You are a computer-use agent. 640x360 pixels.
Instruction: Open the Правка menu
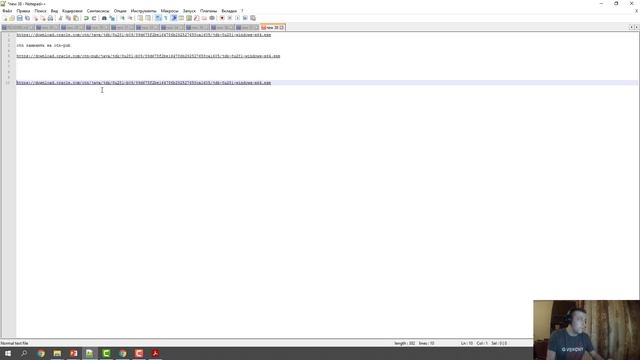[23, 11]
